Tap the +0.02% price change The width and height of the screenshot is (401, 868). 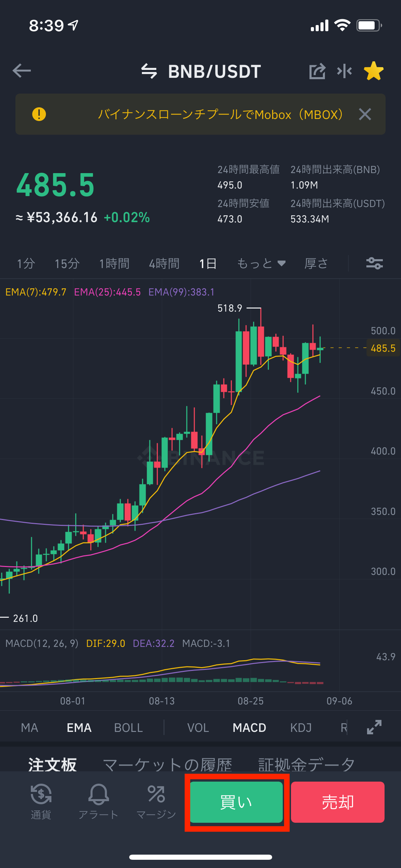tap(127, 217)
